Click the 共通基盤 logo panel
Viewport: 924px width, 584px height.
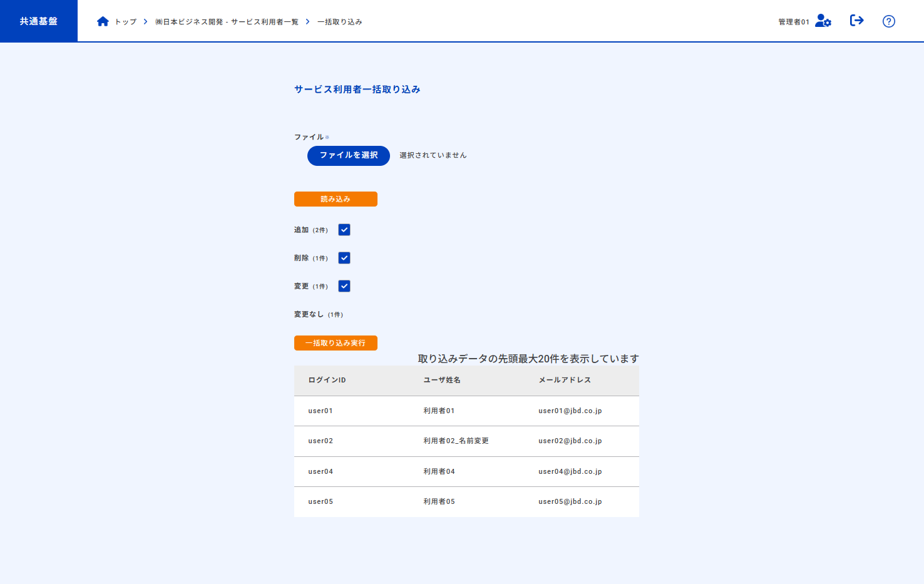point(38,21)
